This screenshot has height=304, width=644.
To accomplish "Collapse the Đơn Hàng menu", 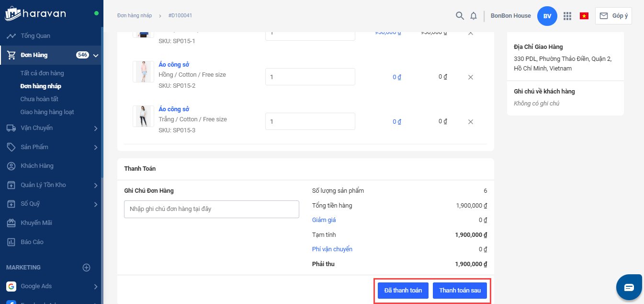I will (x=96, y=55).
